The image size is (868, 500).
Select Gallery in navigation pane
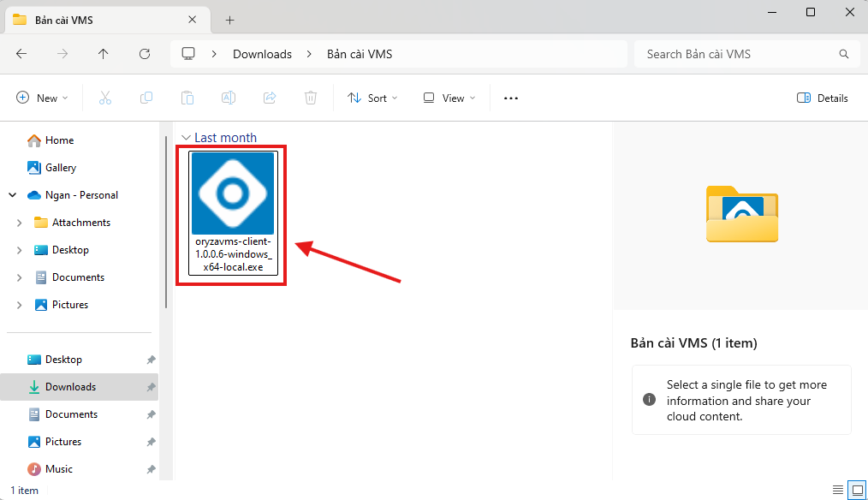coord(51,167)
